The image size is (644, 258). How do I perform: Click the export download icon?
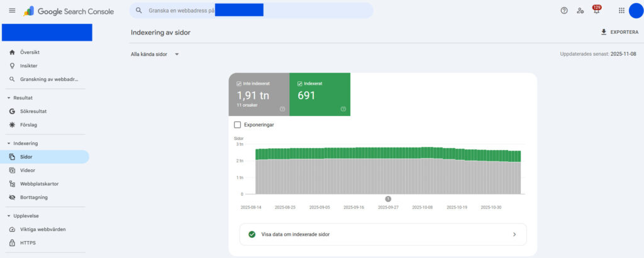tap(604, 32)
